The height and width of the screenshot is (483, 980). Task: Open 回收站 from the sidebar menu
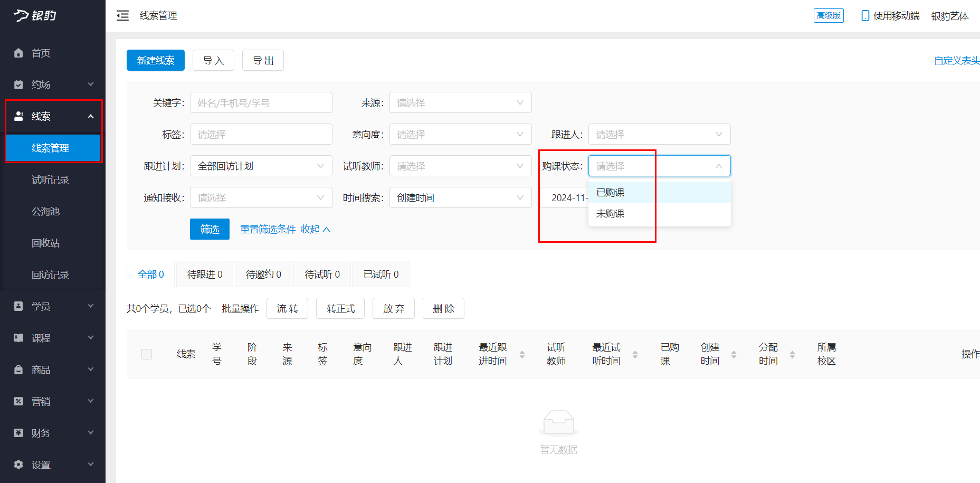(46, 243)
